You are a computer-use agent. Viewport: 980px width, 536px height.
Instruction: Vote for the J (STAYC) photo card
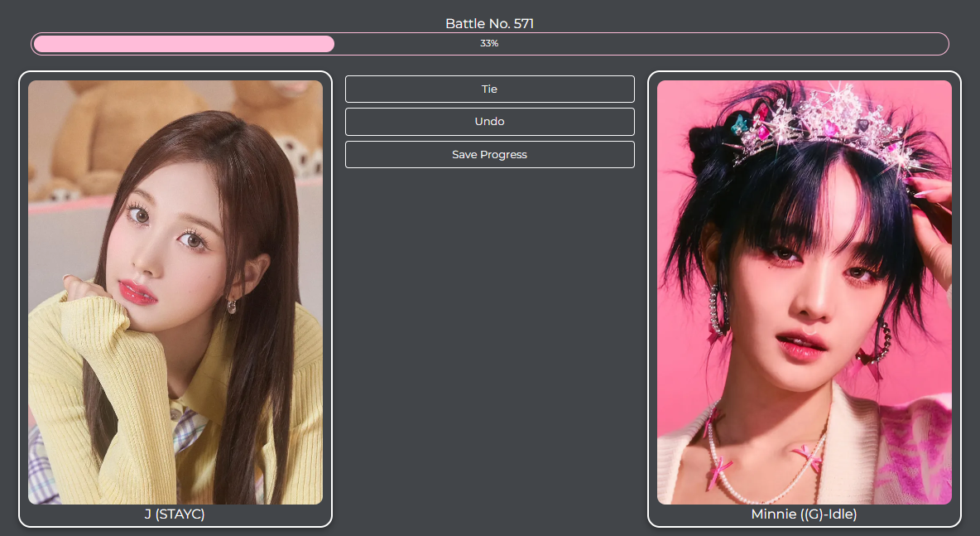tap(175, 292)
